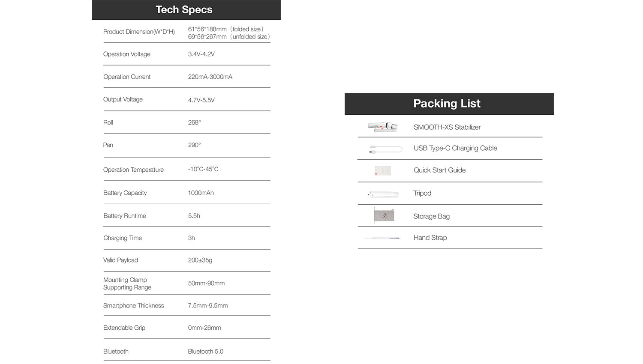Select the Smartphone Thickness label
This screenshot has width=643, height=364.
click(x=133, y=305)
